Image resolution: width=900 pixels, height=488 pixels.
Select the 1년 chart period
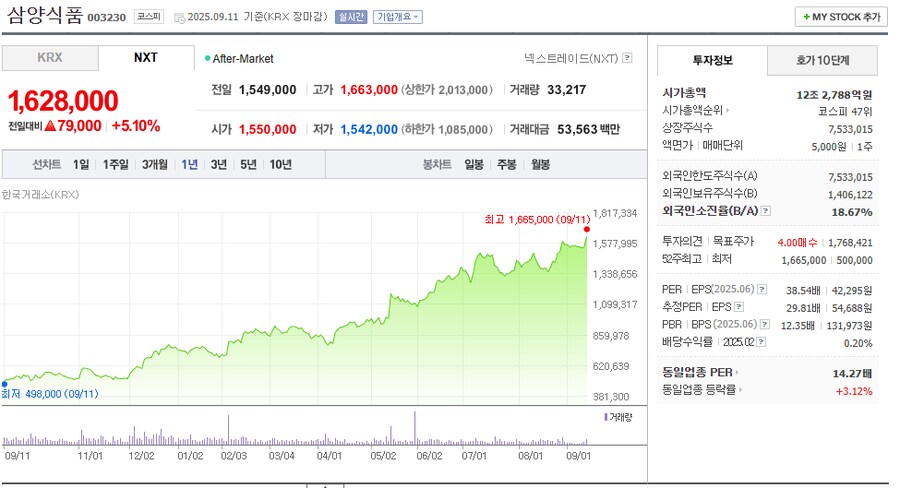point(189,165)
